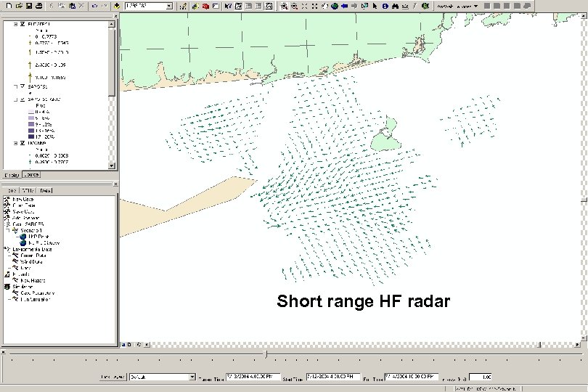This screenshot has height=392, width=588.
Task: Click New Hazard in the tree
Action: 33,280
